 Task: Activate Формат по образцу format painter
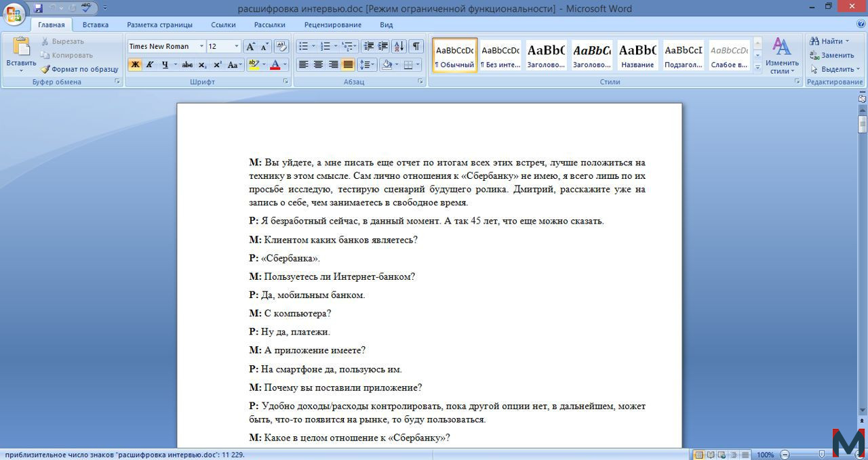tap(79, 69)
